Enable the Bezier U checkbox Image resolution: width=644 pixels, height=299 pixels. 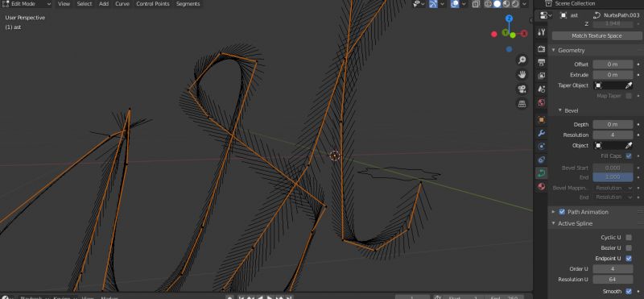(x=629, y=248)
